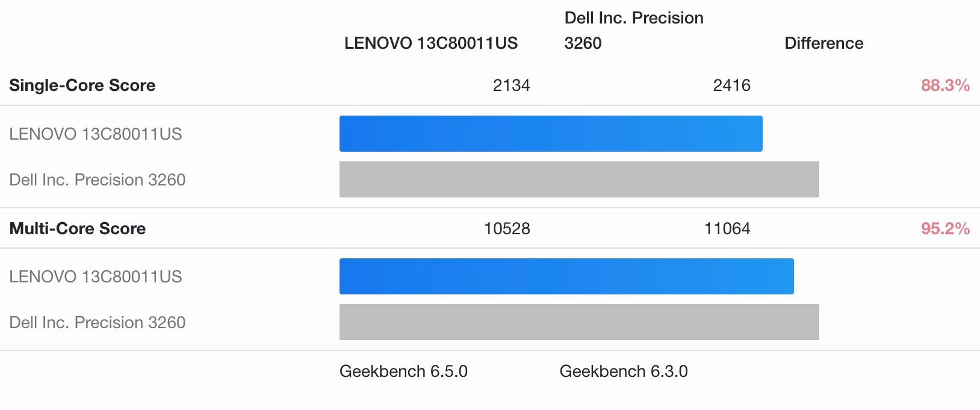Viewport: 980px width, 410px height.
Task: Select the single-core score value 2134
Action: pos(511,85)
